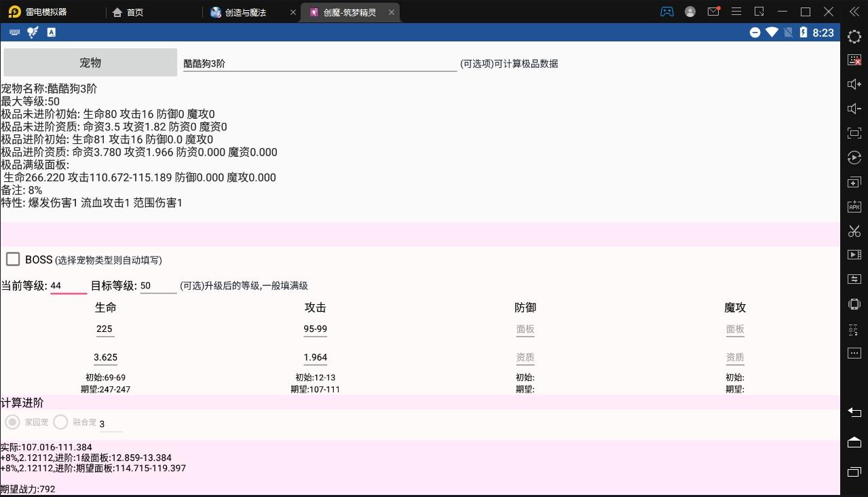Take screenshot with scissors icon
The image size is (868, 497).
tap(854, 231)
